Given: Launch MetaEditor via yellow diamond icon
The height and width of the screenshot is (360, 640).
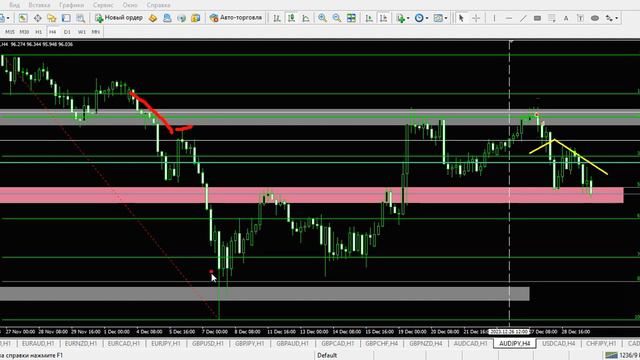Looking at the screenshot, I should point(153,18).
